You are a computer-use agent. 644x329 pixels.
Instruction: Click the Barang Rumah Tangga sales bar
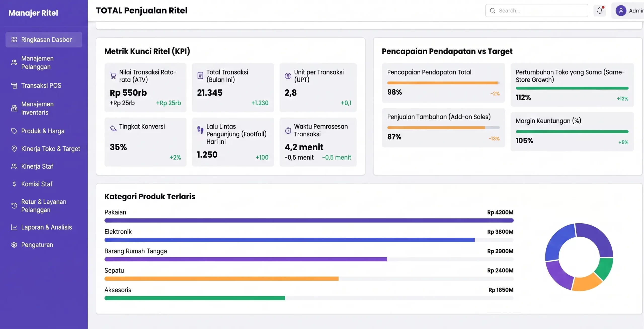pos(246,259)
